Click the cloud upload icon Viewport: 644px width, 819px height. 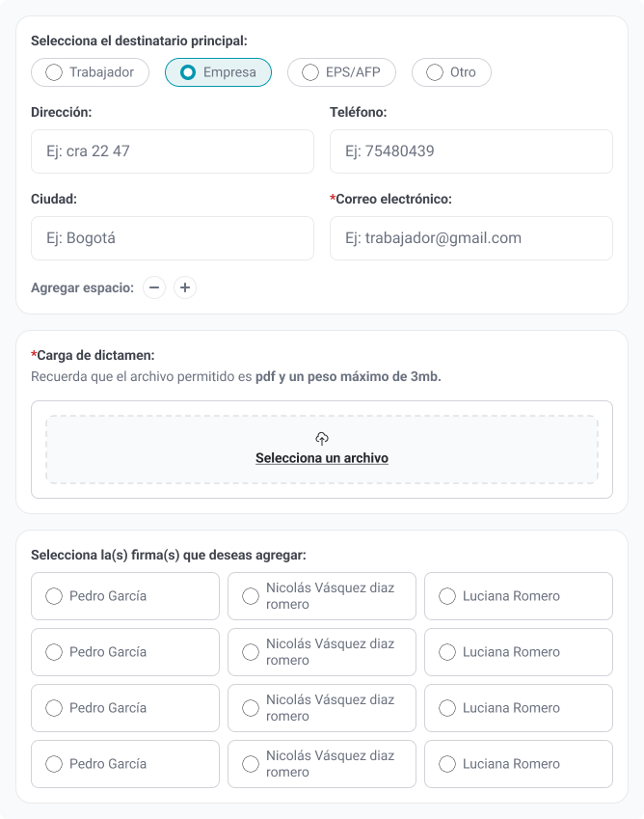[321, 438]
